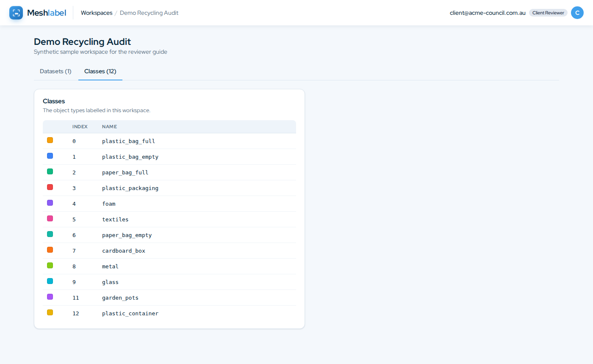Click the Classes card heading
This screenshot has width=593, height=364.
click(54, 101)
